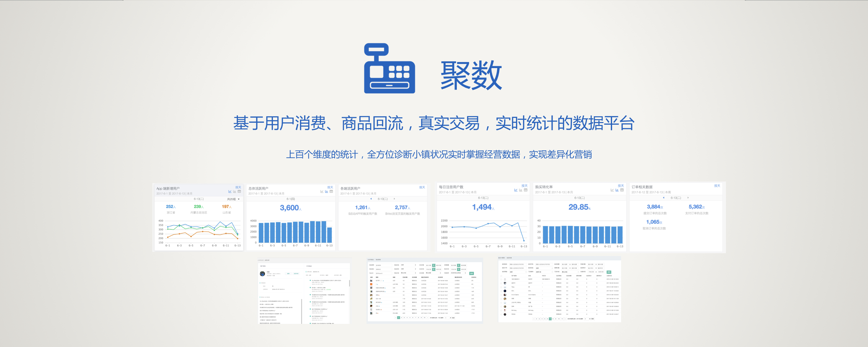
Task: Click the 1,494人 daily registered value
Action: (483, 207)
